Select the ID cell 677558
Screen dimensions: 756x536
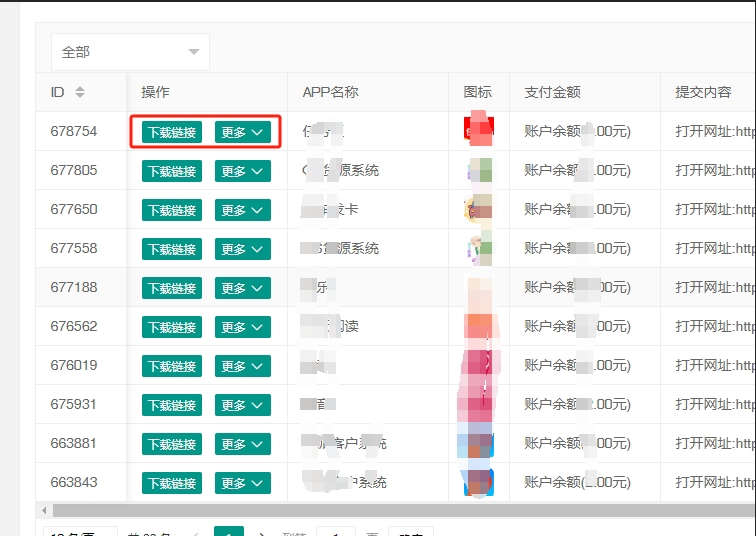[x=74, y=248]
